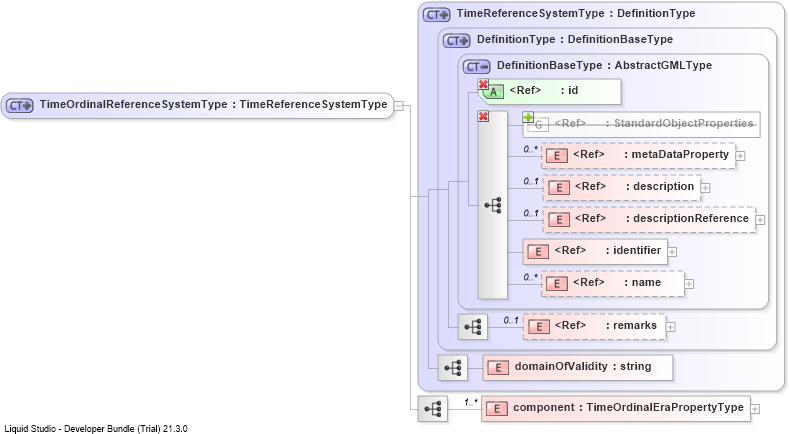The width and height of the screenshot is (789, 434).
Task: Click the A attribute icon for id
Action: pos(494,92)
